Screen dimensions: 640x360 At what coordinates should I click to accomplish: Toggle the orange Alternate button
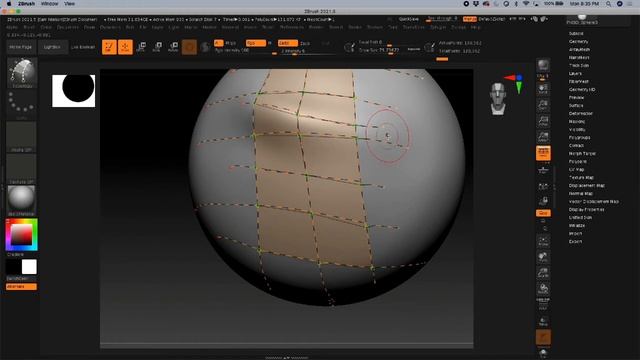coord(21,287)
